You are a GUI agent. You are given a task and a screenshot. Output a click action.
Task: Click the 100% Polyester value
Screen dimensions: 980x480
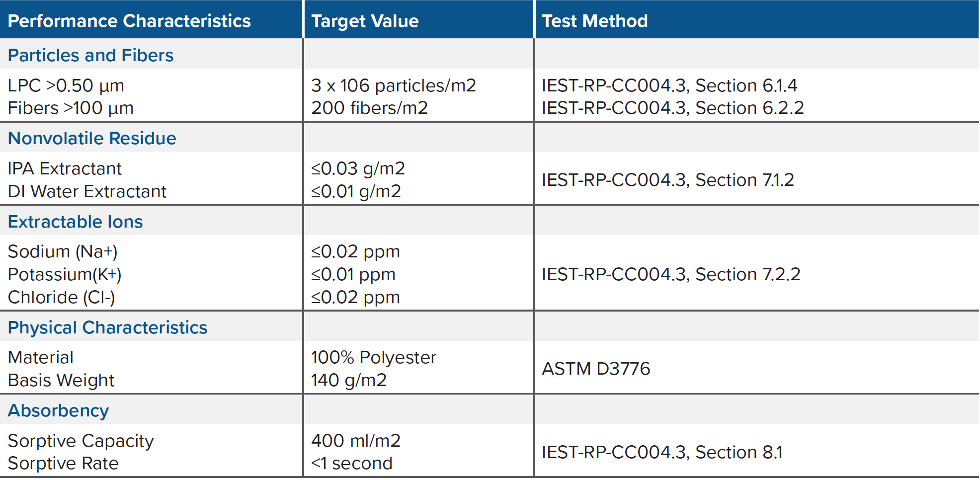pos(373,357)
